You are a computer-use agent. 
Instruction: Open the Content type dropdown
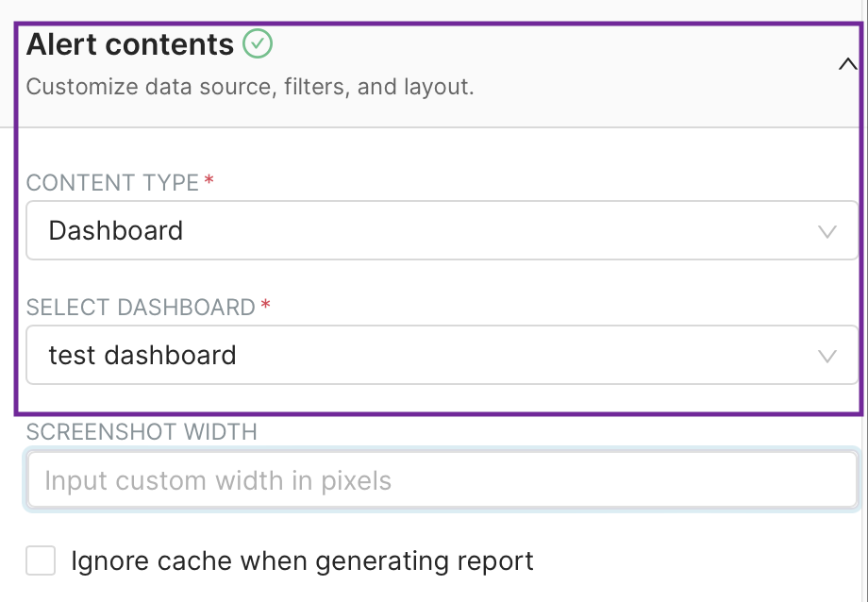(442, 230)
